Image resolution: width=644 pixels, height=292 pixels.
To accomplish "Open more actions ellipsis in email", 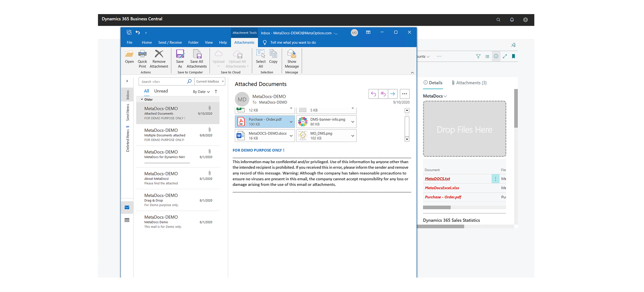I will [x=405, y=94].
